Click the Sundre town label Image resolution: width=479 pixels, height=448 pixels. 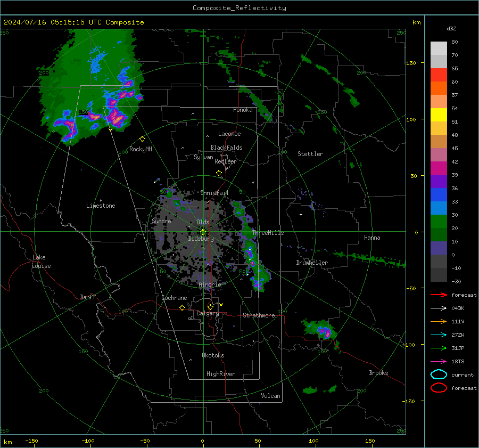162,221
